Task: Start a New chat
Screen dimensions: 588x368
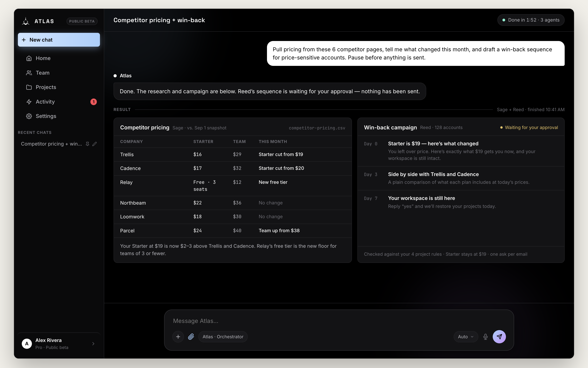Action: click(59, 40)
